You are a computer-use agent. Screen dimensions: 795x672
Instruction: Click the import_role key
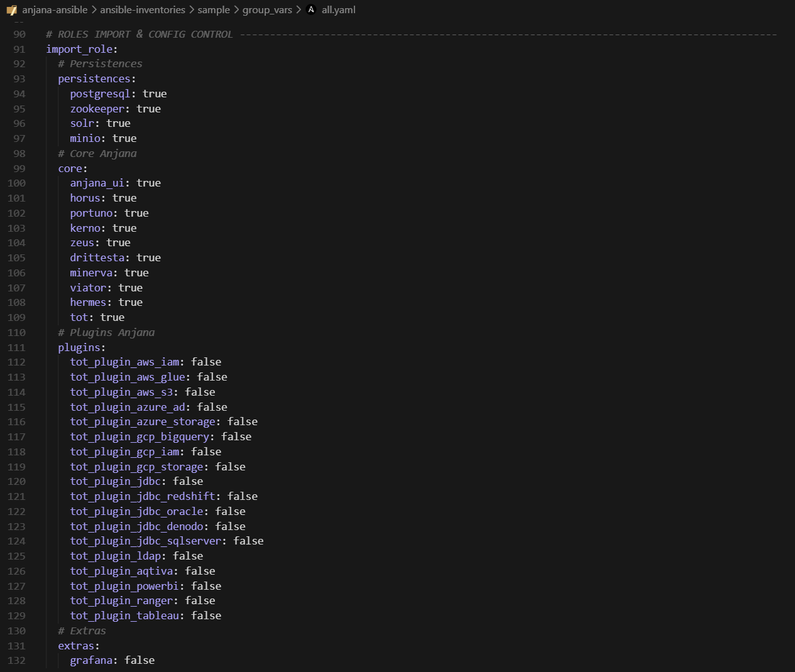tap(79, 49)
